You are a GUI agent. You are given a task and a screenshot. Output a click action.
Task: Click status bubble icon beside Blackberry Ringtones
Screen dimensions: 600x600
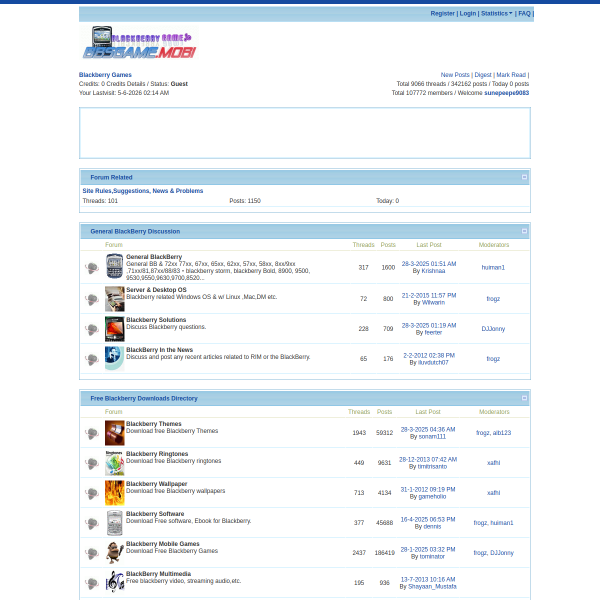click(92, 463)
